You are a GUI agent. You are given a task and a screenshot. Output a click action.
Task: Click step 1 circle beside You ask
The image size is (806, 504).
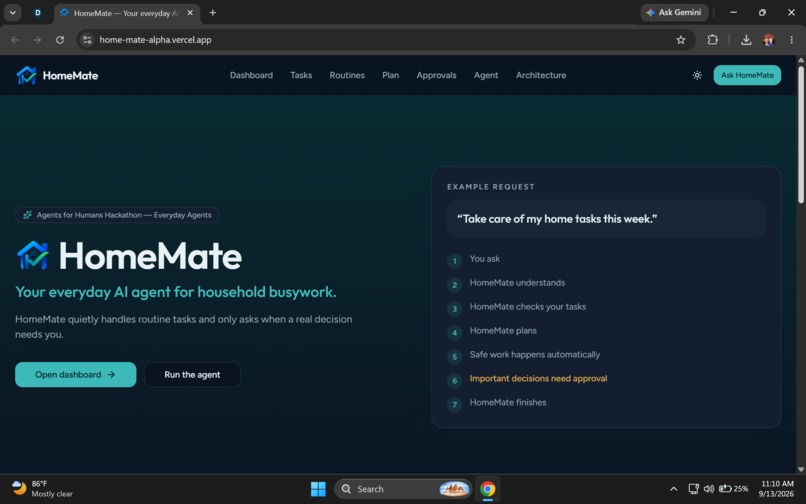(454, 261)
